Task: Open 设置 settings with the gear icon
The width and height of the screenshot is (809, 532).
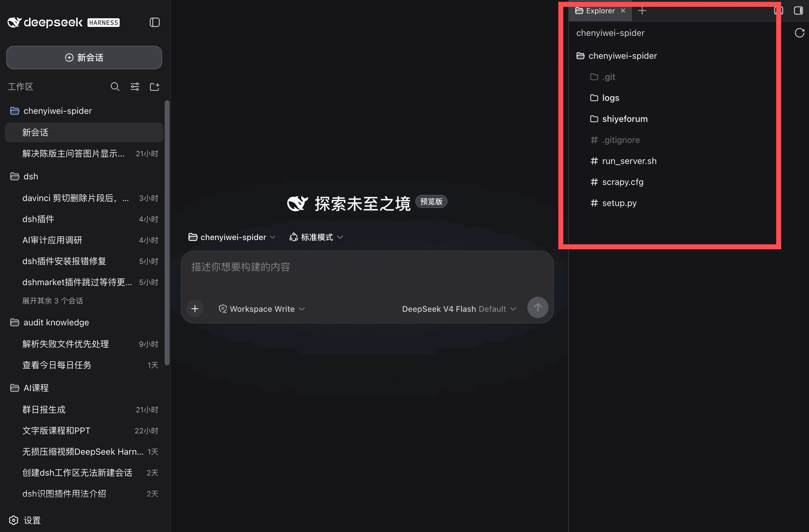Action: point(24,521)
